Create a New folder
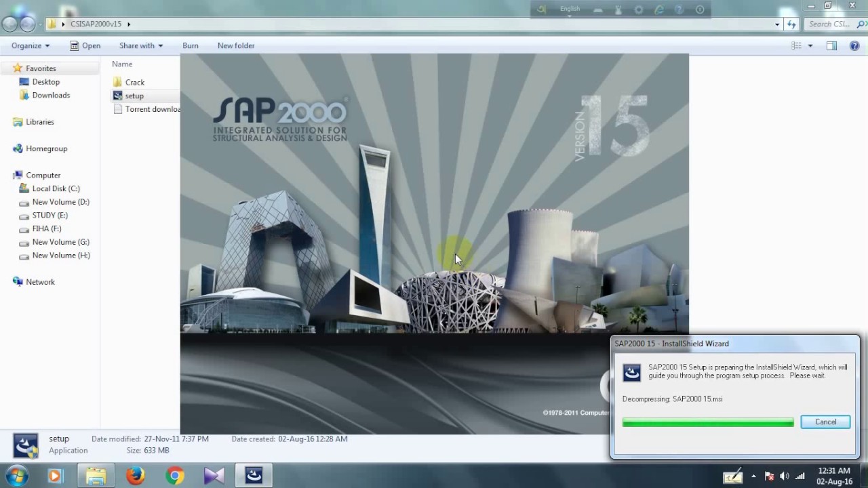Viewport: 868px width, 488px height. click(x=236, y=45)
